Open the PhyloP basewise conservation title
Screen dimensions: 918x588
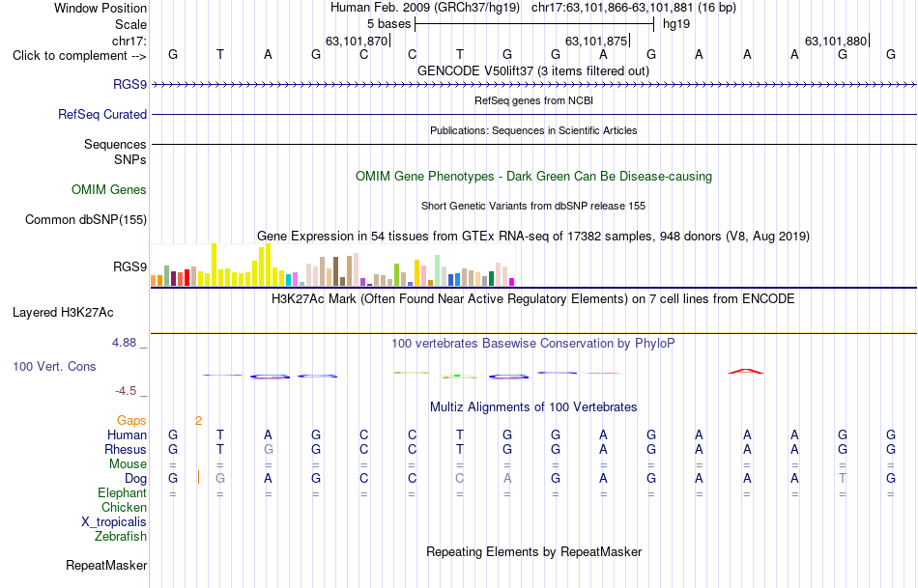point(533,343)
